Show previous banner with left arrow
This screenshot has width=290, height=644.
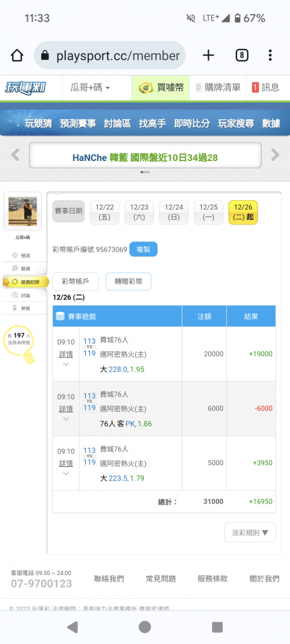coord(15,155)
